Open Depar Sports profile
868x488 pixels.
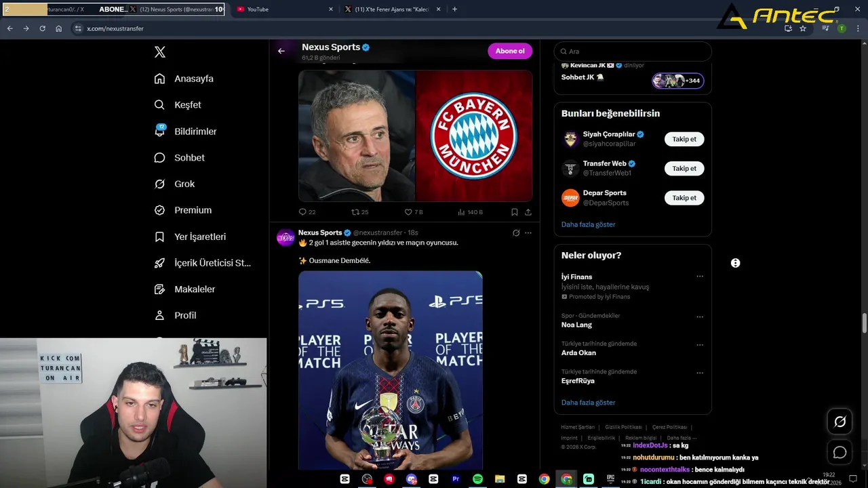(605, 193)
